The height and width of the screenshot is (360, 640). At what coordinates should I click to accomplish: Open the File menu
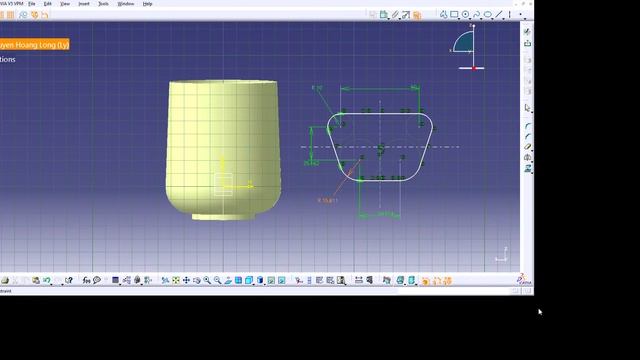[x=31, y=4]
